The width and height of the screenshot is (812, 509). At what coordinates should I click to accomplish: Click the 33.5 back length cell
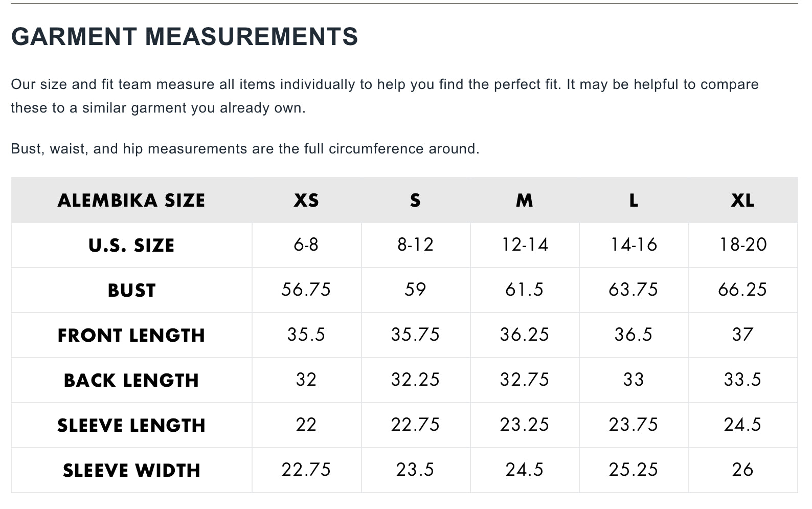pos(742,380)
